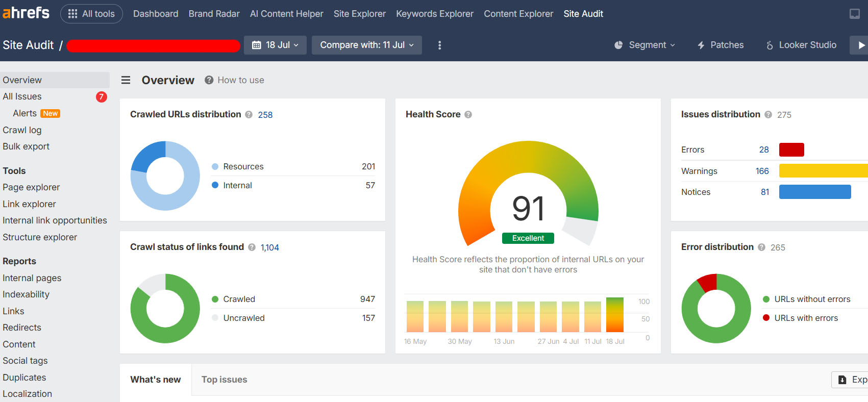Open Link explorer tool
Screen dimensions: 868x402
pyautogui.click(x=29, y=204)
